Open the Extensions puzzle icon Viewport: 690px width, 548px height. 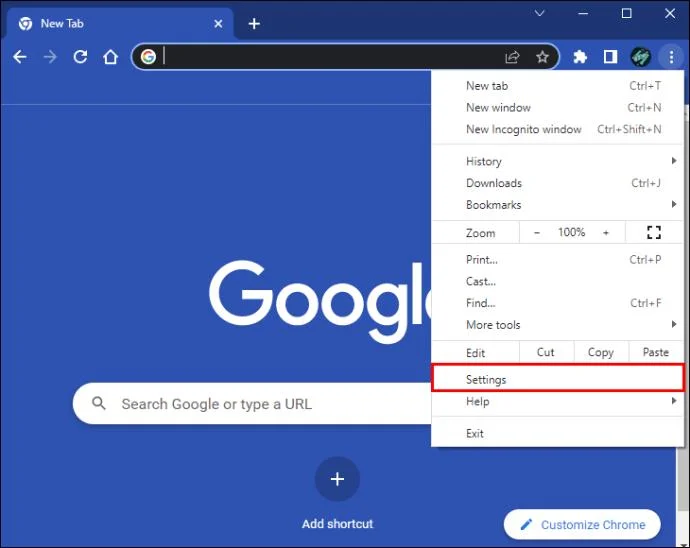[x=580, y=57]
